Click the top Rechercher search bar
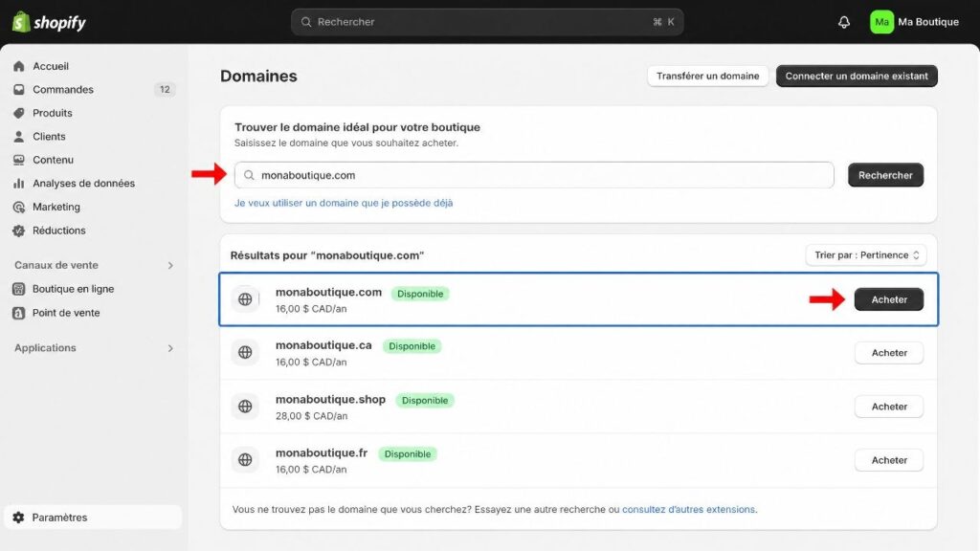980x551 pixels. pos(487,22)
